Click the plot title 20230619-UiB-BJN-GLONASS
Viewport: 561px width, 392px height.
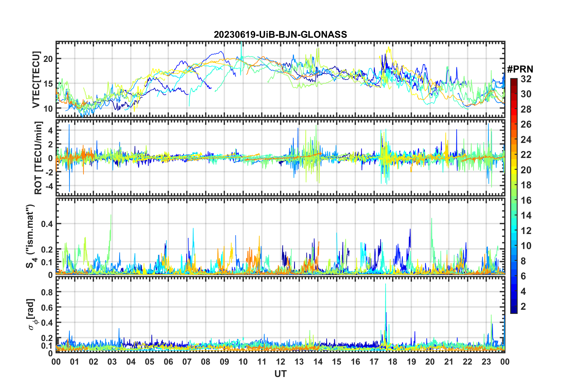pos(280,35)
